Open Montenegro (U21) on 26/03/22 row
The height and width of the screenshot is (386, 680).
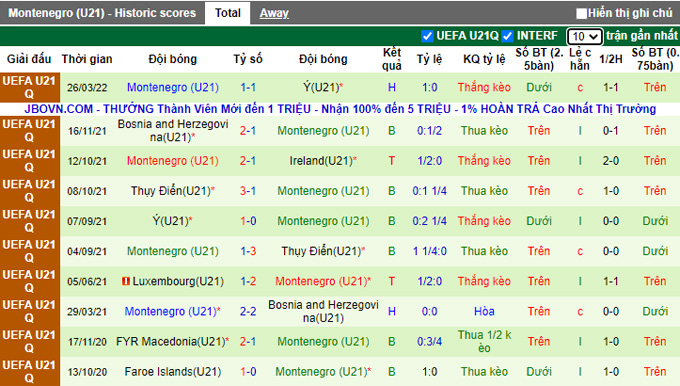click(173, 88)
